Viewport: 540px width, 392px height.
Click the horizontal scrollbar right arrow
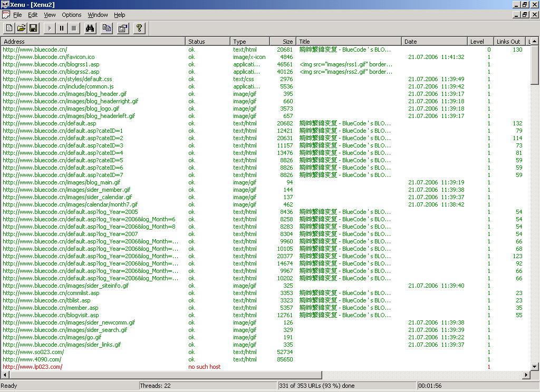[x=526, y=375]
